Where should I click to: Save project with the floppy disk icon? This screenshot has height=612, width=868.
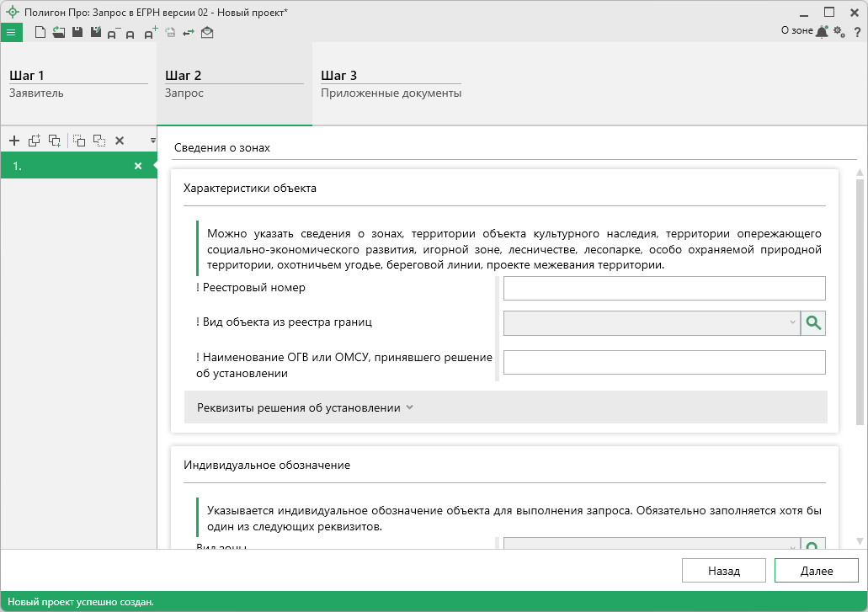coord(77,33)
